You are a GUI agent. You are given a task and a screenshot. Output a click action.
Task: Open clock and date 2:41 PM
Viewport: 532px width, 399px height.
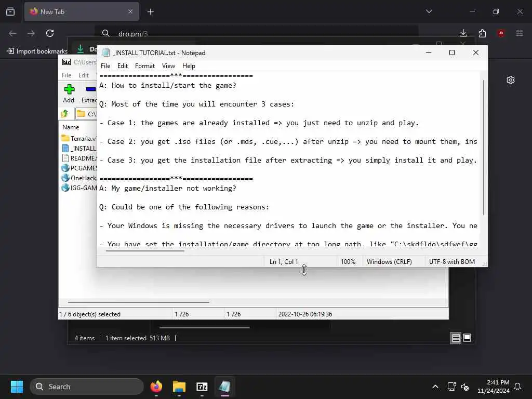coord(494,387)
